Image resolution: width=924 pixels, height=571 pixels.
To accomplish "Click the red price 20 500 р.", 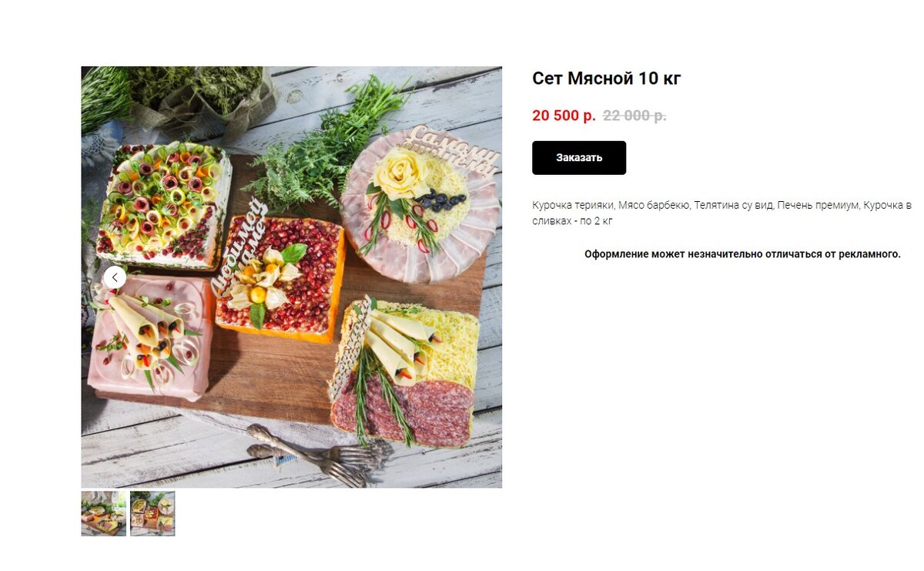I will (564, 116).
